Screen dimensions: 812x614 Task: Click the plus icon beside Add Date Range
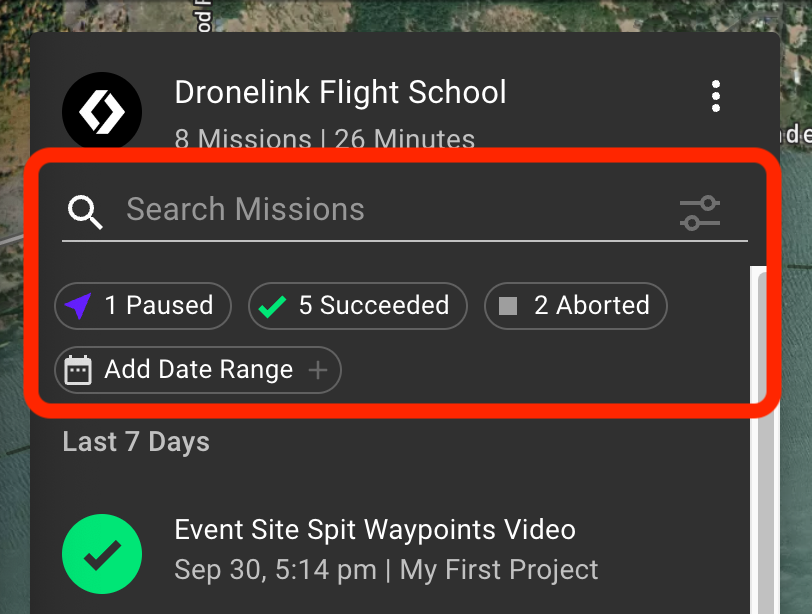(x=317, y=370)
